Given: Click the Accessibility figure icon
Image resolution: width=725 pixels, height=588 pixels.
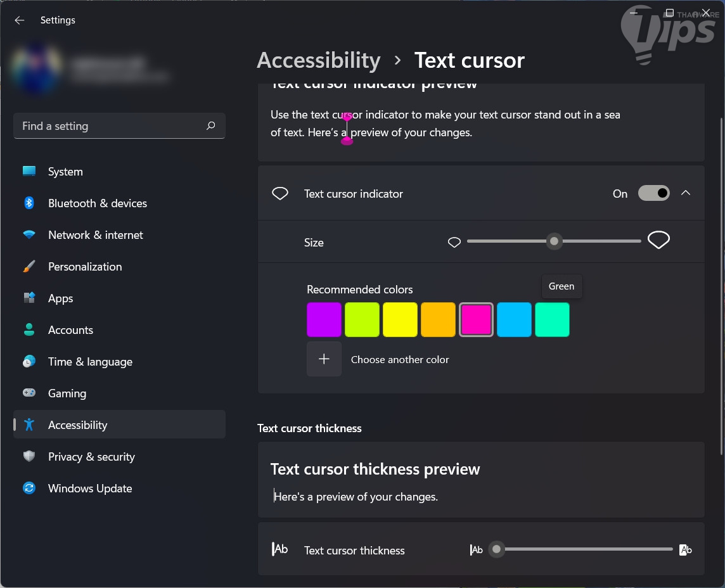Looking at the screenshot, I should pos(29,425).
